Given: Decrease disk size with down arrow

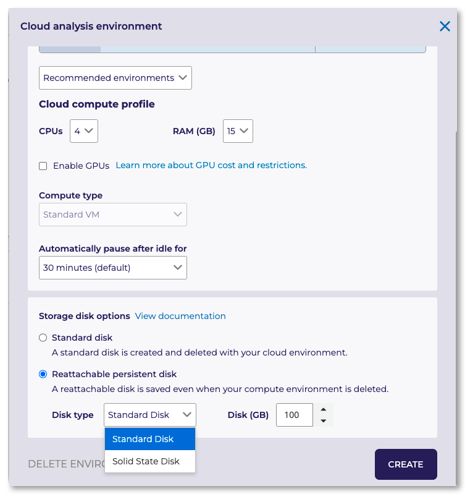Looking at the screenshot, I should [323, 421].
